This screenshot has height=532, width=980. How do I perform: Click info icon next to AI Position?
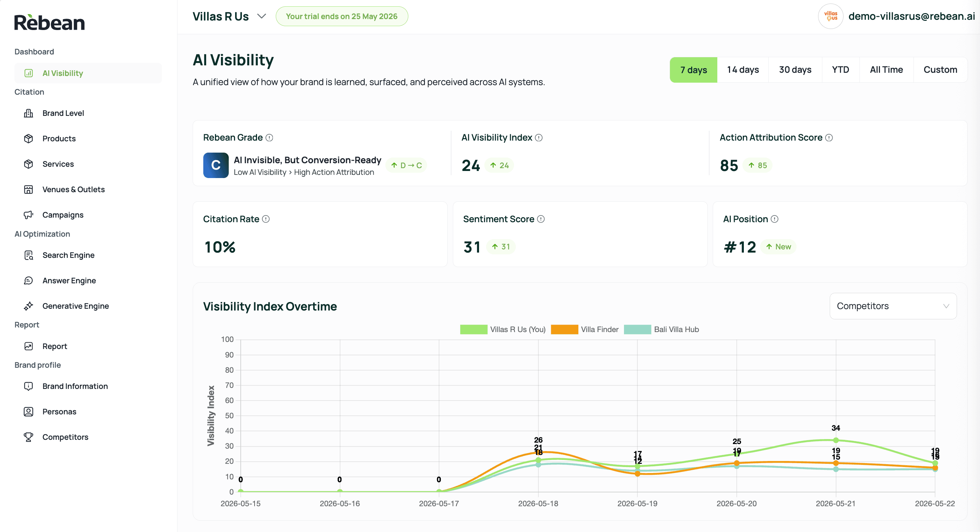pyautogui.click(x=774, y=219)
